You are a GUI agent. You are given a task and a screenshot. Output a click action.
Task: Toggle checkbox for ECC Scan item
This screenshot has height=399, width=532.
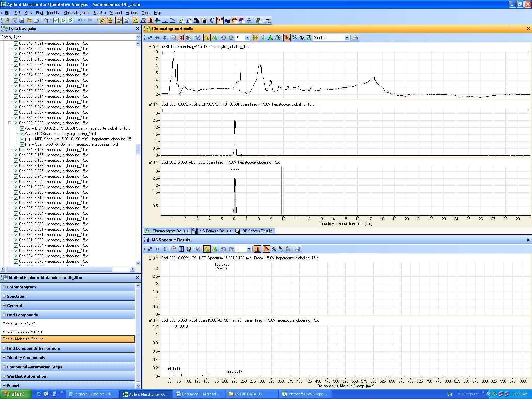tap(22, 134)
